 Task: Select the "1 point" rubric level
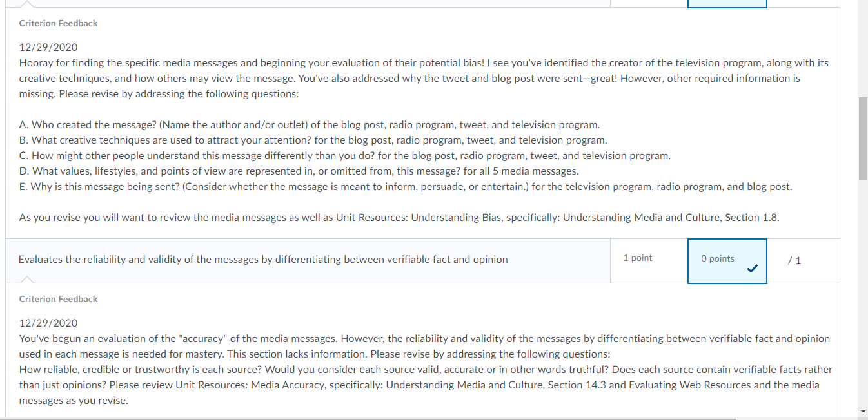[x=649, y=261]
